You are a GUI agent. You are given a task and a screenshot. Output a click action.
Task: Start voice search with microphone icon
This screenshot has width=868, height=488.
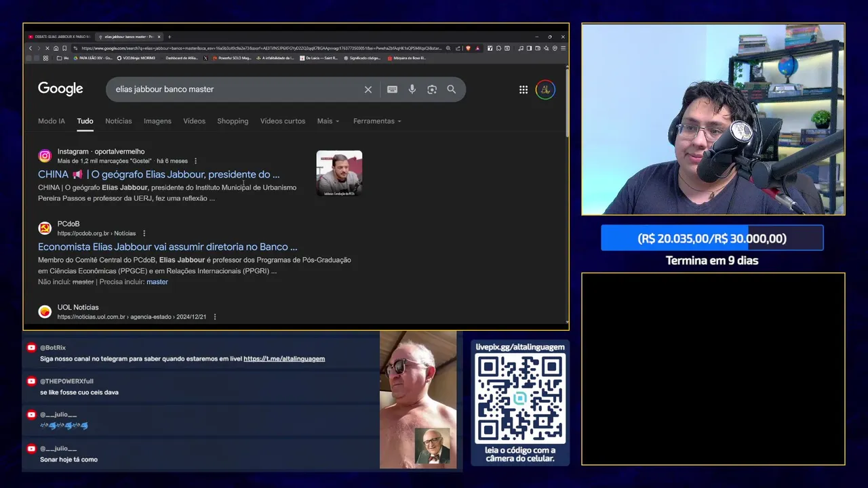pyautogui.click(x=412, y=89)
